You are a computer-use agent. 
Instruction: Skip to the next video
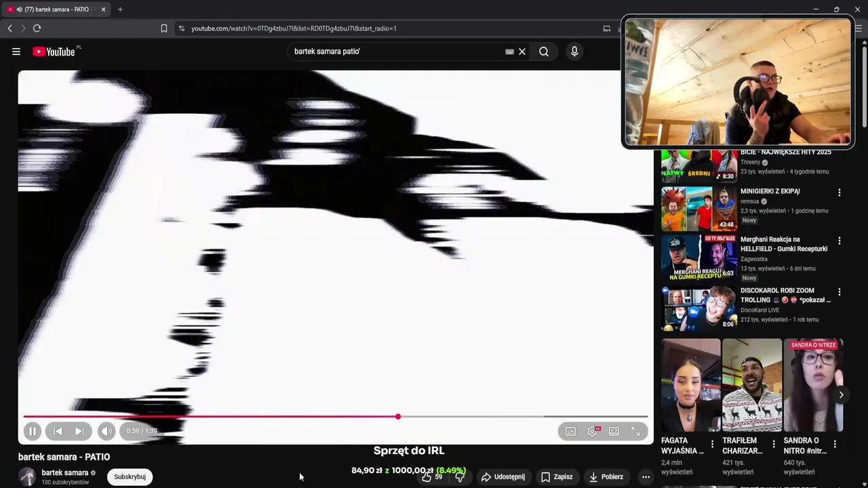coord(79,431)
